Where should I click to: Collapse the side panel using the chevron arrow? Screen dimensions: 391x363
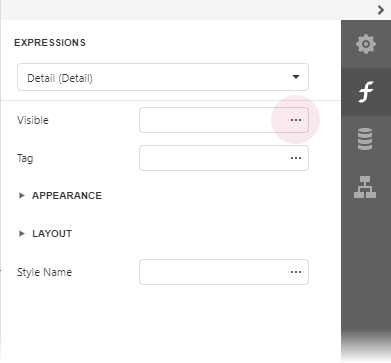381,10
